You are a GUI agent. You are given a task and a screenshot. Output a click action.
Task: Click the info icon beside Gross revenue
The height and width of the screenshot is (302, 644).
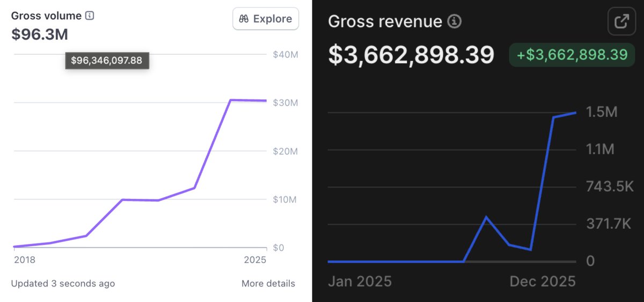point(455,22)
